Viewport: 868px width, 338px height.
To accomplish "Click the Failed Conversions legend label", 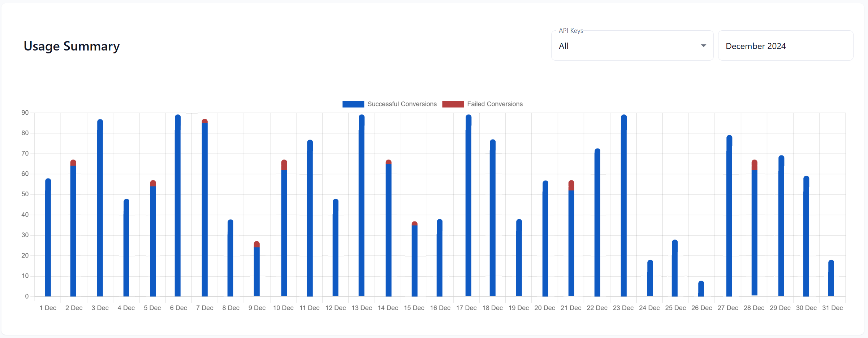I will coord(495,104).
